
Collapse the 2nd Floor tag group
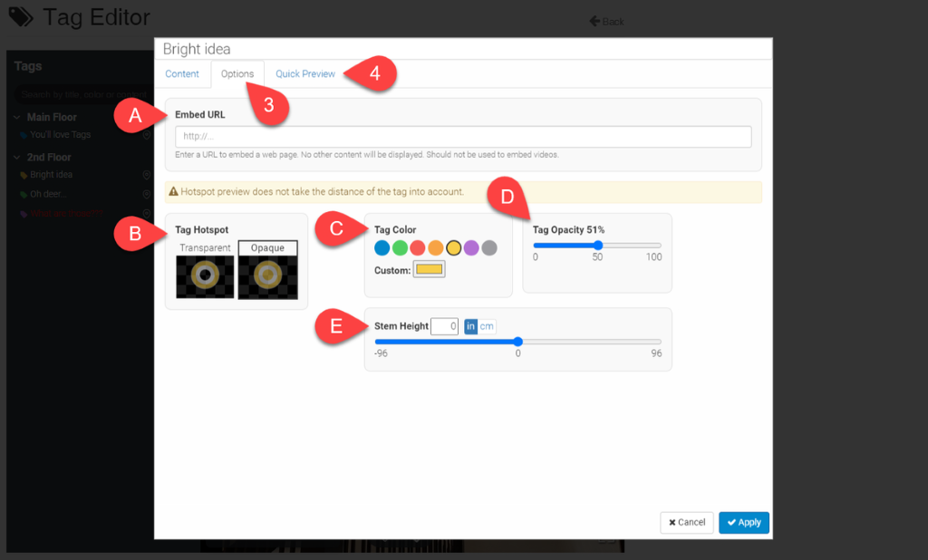pos(18,158)
